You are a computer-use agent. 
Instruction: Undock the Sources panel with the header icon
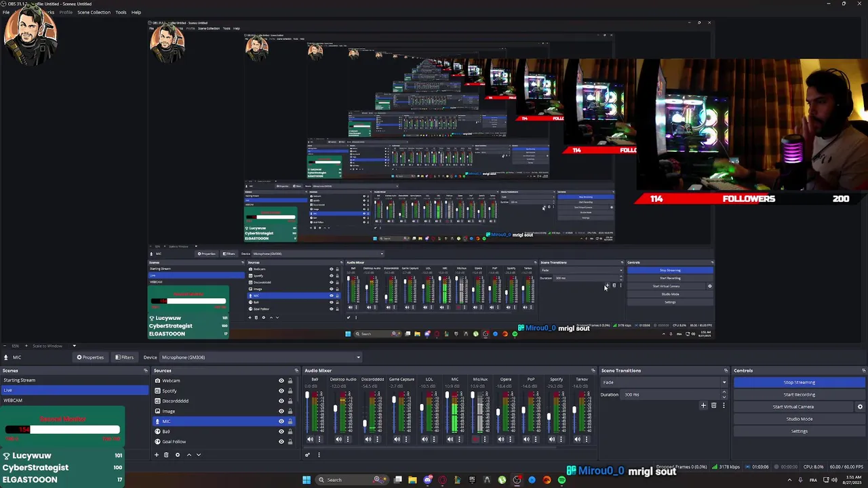coord(296,371)
